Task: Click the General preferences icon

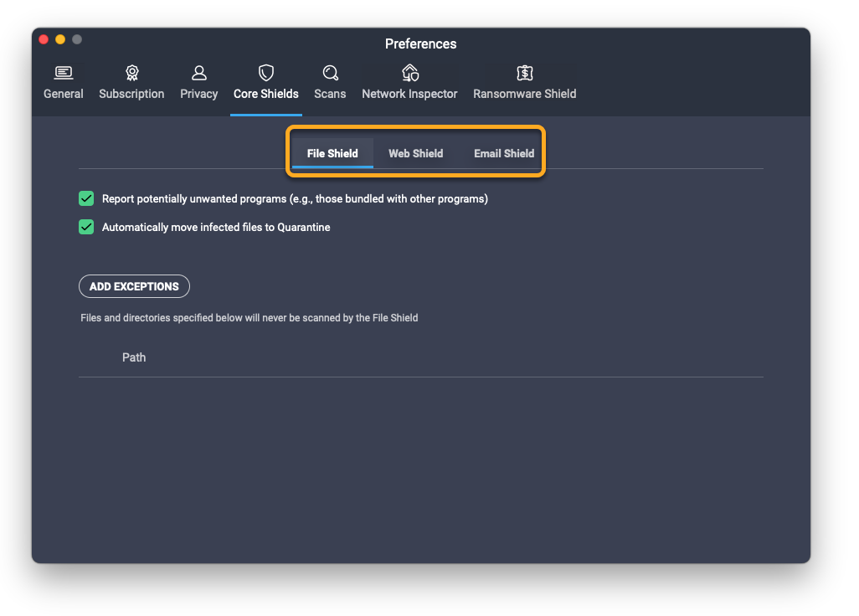Action: pos(64,73)
